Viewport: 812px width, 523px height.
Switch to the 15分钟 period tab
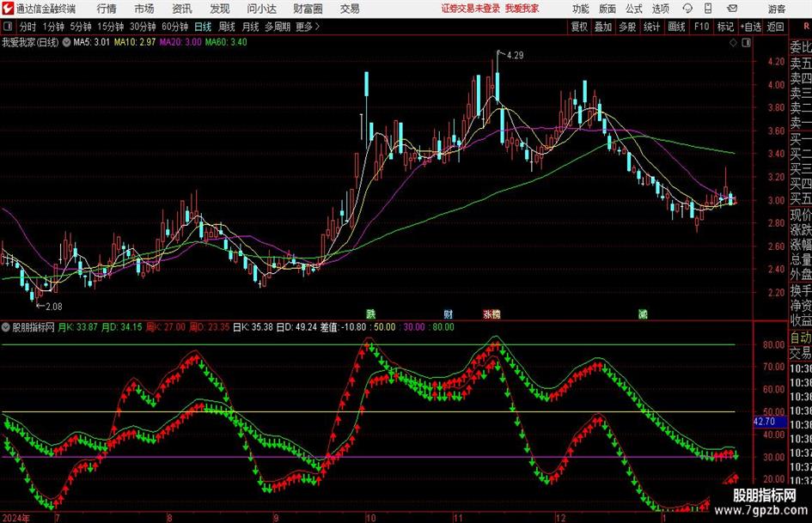click(110, 27)
